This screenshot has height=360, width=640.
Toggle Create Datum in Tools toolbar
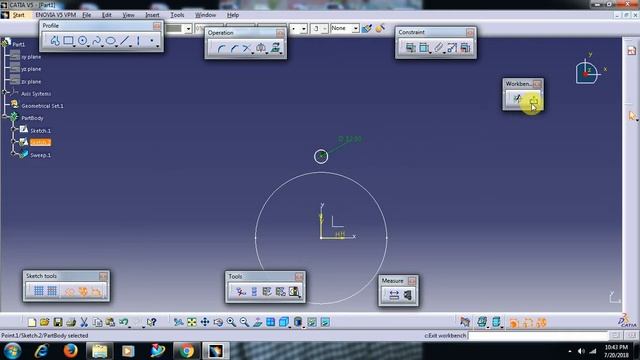point(240,291)
